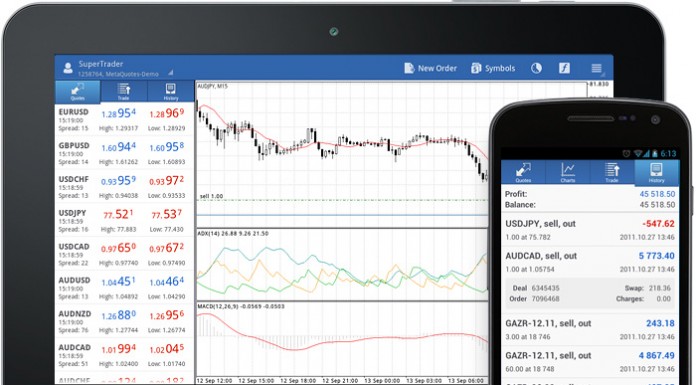Open the indicators f icon
The height and width of the screenshot is (385, 696).
coord(564,68)
